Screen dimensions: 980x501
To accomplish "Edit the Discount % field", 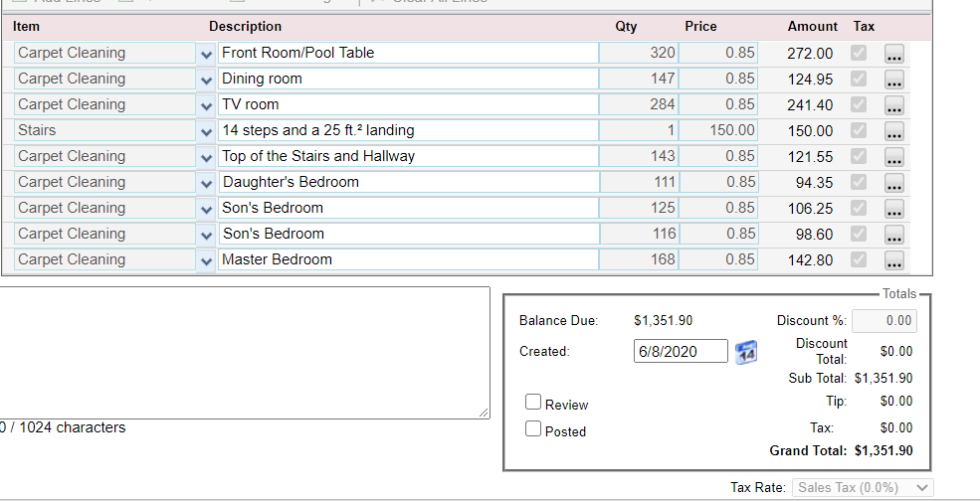I will click(x=884, y=320).
